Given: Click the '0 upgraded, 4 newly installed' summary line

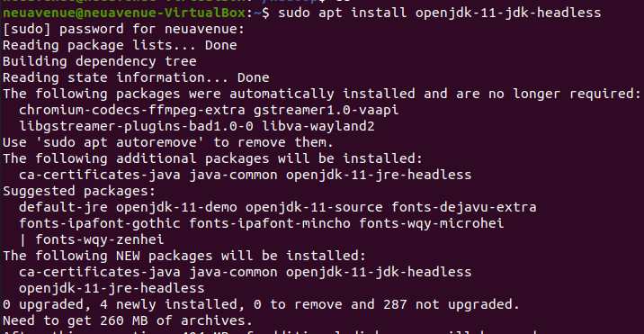Looking at the screenshot, I should click(x=261, y=305).
